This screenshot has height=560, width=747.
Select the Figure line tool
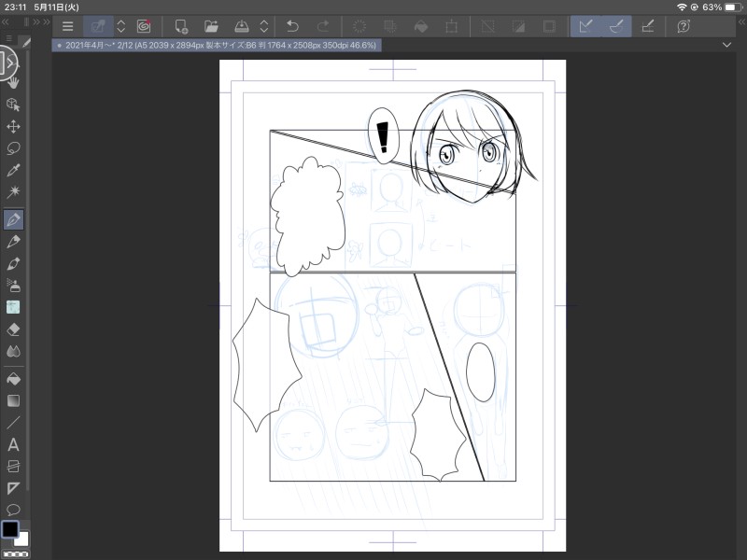(13, 423)
